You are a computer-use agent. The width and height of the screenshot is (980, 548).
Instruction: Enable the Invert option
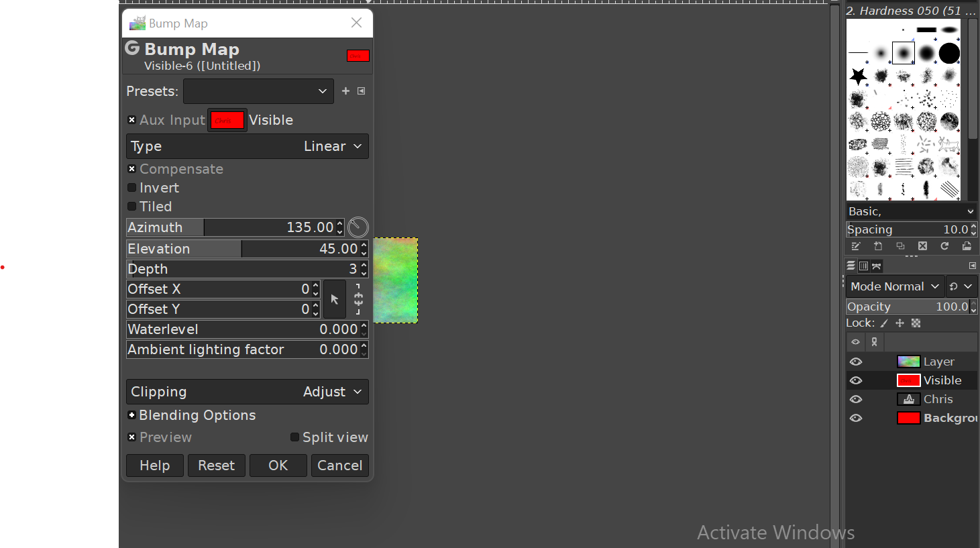131,188
